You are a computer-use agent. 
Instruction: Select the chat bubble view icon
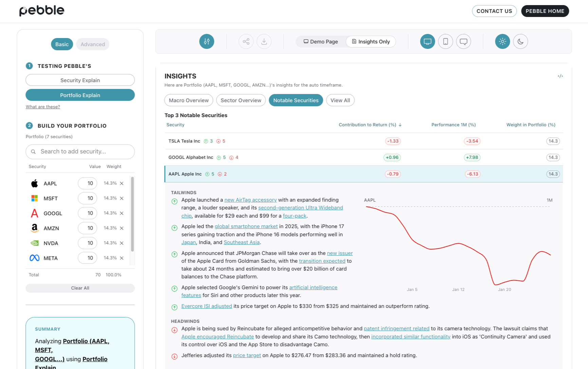pos(463,41)
